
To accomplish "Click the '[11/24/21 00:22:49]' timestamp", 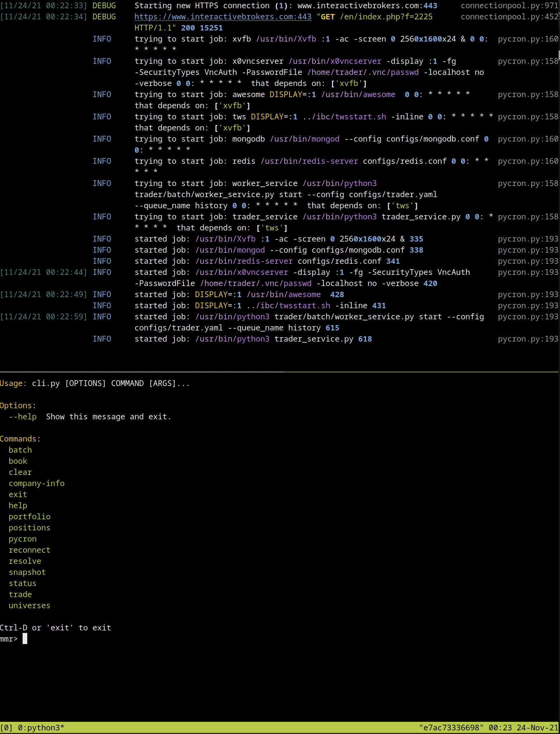I will pyautogui.click(x=44, y=295).
